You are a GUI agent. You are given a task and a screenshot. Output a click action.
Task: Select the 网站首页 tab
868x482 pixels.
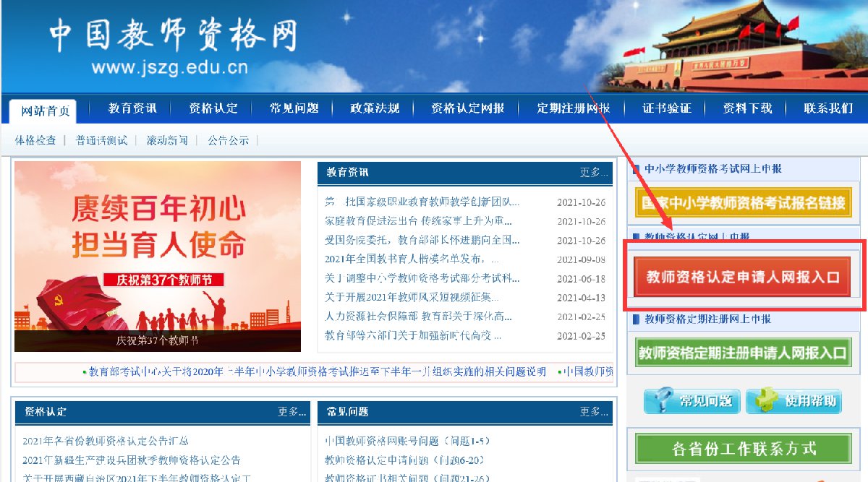click(46, 111)
